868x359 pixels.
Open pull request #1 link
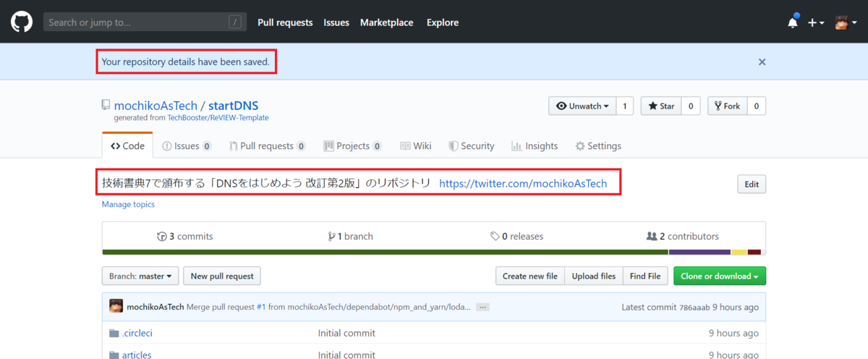tap(261, 307)
